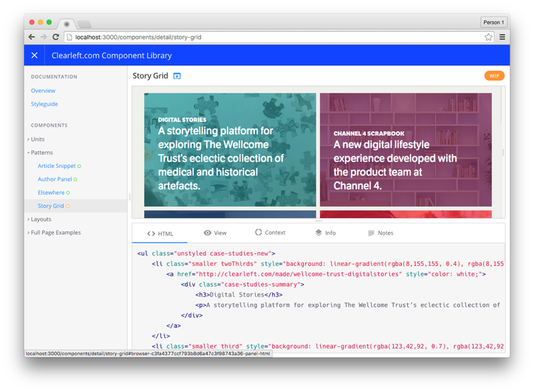Screen dimensions: 534x392
Task: Expand the Layouts section
Action: (39, 219)
